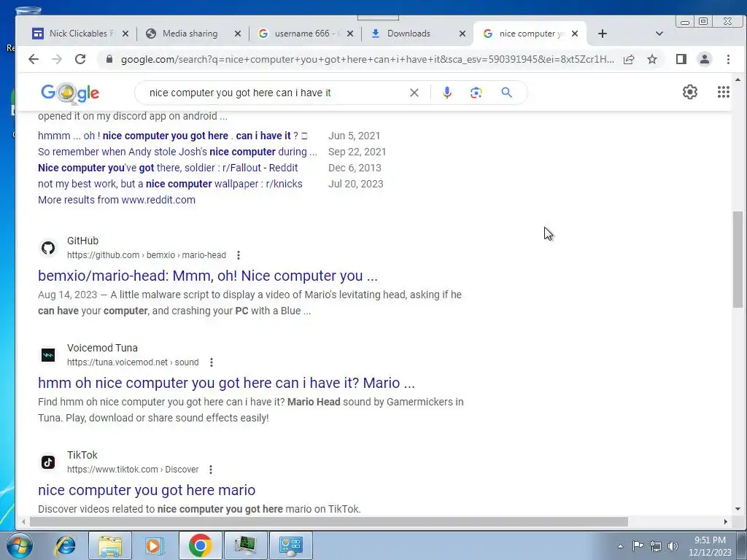The width and height of the screenshot is (747, 560).
Task: Open Google quick settings gear
Action: click(x=690, y=92)
